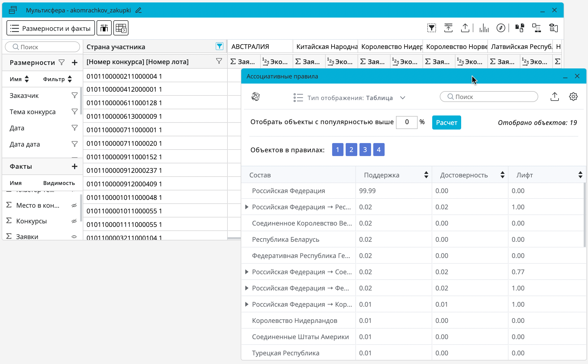
Task: Click the compass icon in top toolbar
Action: 501,28
